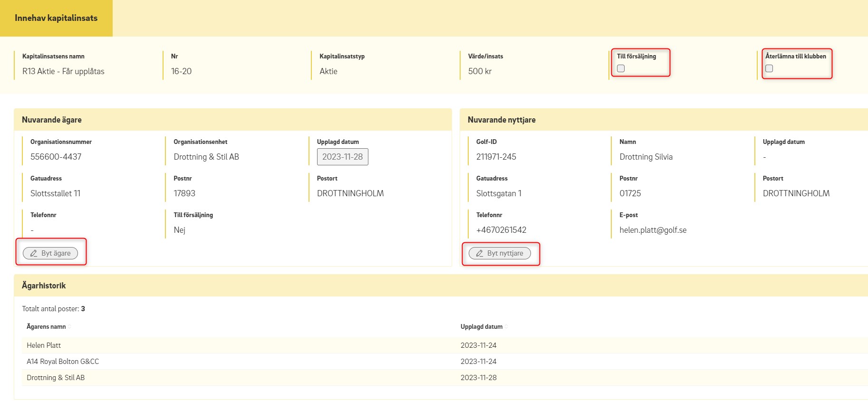Click the Ägarhistorik section header
This screenshot has width=868, height=401.
point(44,286)
